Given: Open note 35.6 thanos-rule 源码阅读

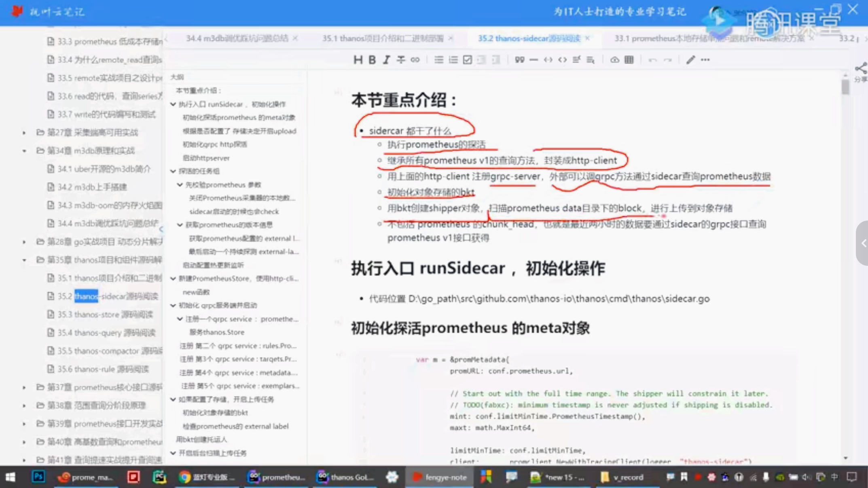Looking at the screenshot, I should (x=103, y=369).
